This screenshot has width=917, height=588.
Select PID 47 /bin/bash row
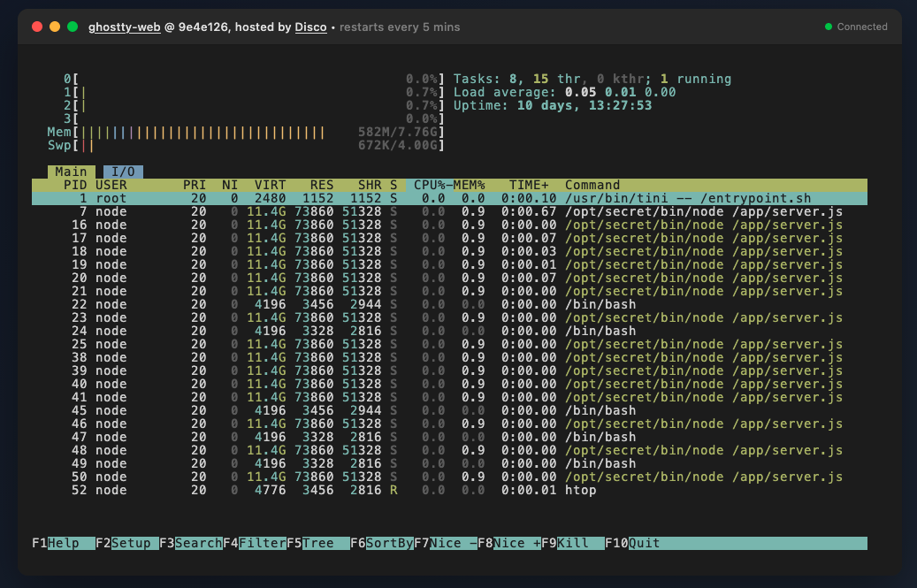click(449, 437)
